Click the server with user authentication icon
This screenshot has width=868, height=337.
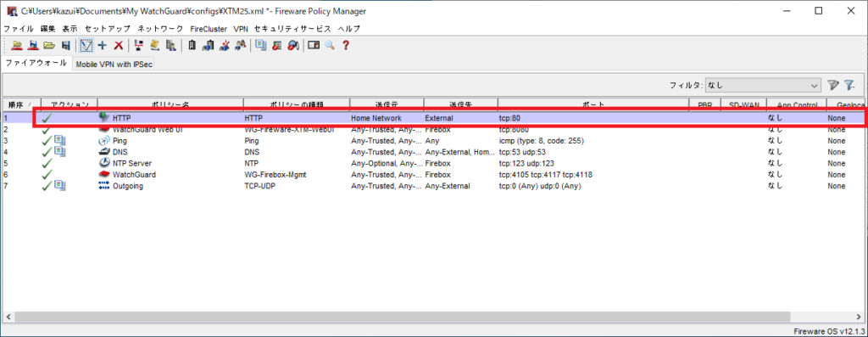pos(171,46)
